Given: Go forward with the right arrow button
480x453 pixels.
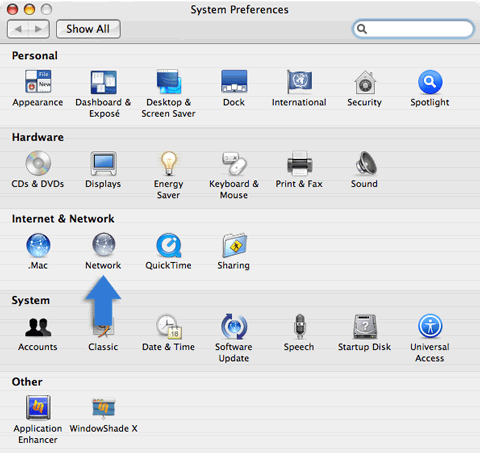Looking at the screenshot, I should pos(39,29).
